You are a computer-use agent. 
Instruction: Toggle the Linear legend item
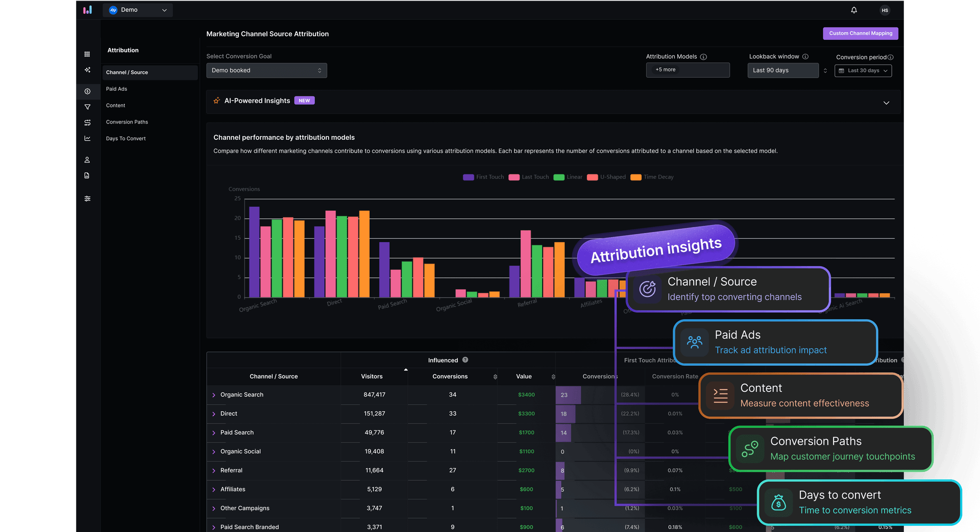pos(568,177)
